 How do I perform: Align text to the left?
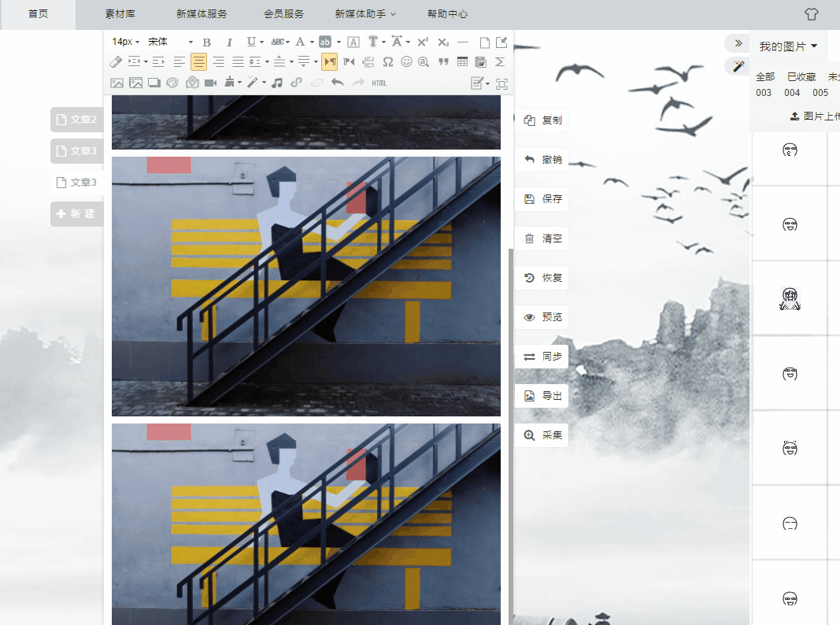coord(179,62)
